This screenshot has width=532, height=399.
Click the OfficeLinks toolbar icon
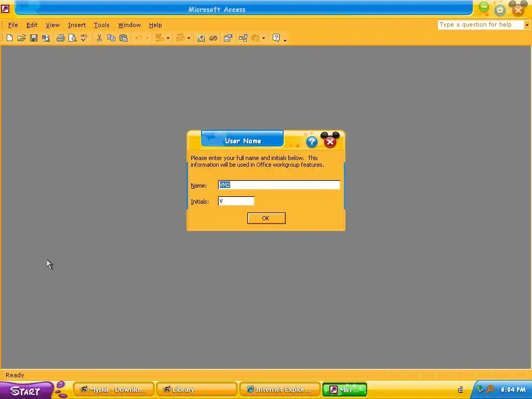click(159, 38)
